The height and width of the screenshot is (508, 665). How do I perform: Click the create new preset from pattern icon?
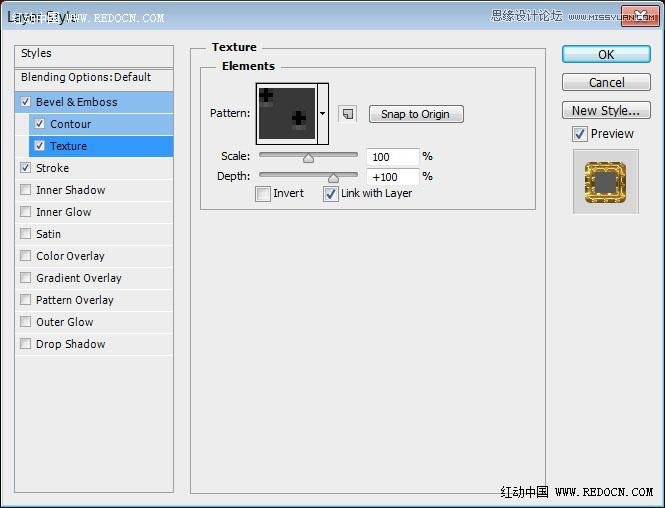tap(347, 114)
